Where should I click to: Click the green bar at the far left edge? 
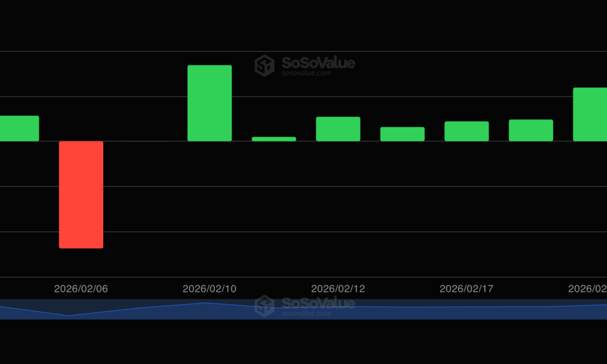18,127
